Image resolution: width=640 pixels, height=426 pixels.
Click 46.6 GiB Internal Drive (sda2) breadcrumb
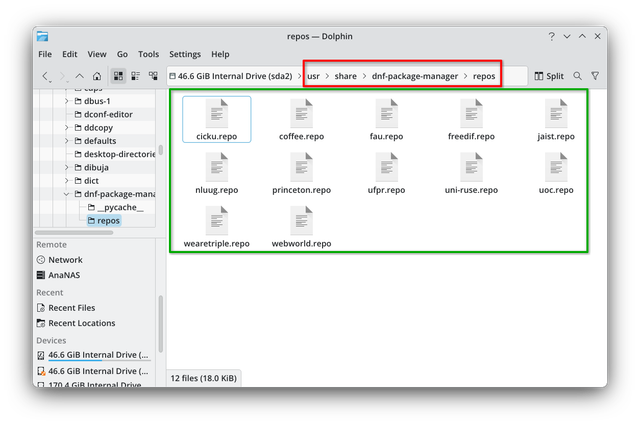231,76
